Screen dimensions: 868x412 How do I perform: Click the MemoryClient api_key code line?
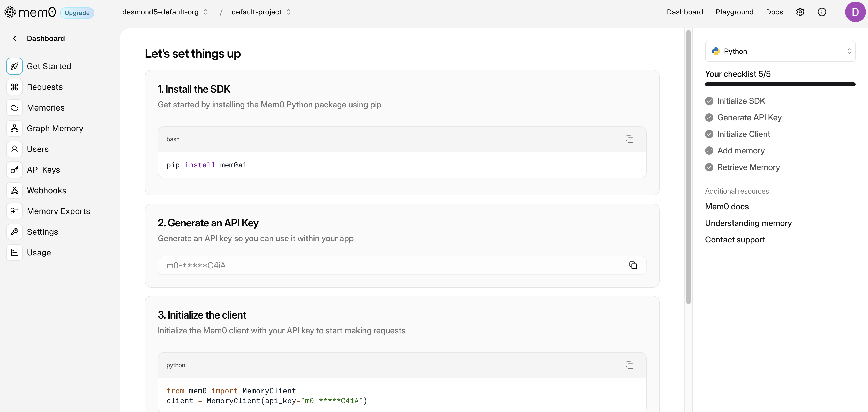pos(267,401)
